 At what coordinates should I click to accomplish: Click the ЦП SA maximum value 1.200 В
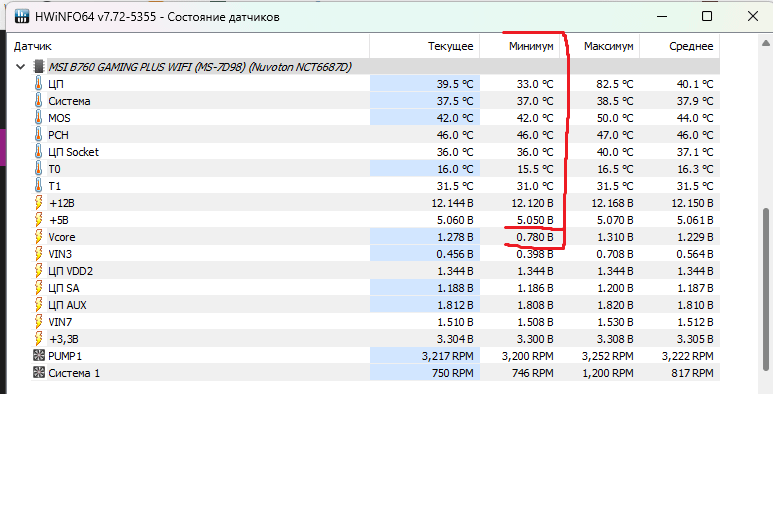point(615,288)
